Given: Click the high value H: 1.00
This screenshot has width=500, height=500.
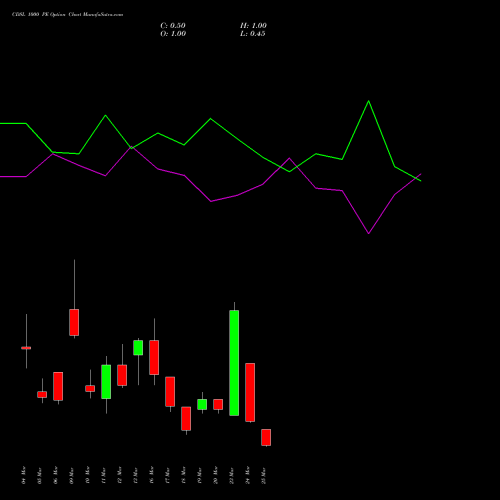Looking at the screenshot, I should click(253, 26).
